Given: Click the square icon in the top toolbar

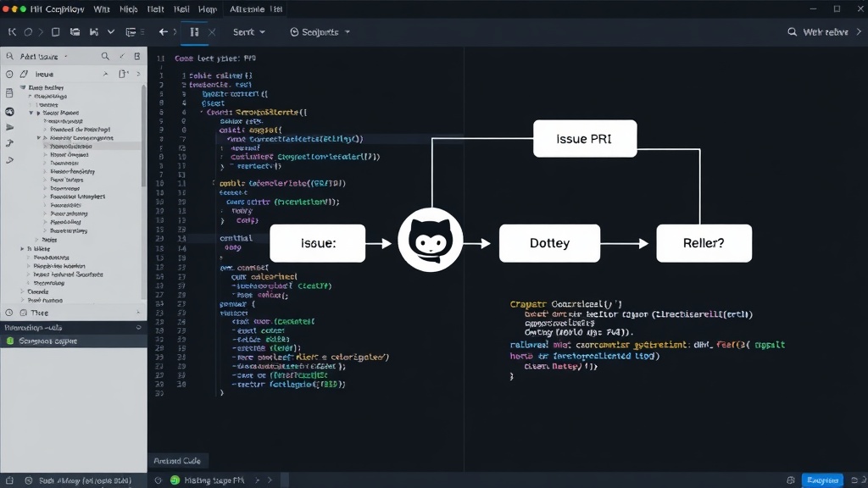Looking at the screenshot, I should point(55,32).
